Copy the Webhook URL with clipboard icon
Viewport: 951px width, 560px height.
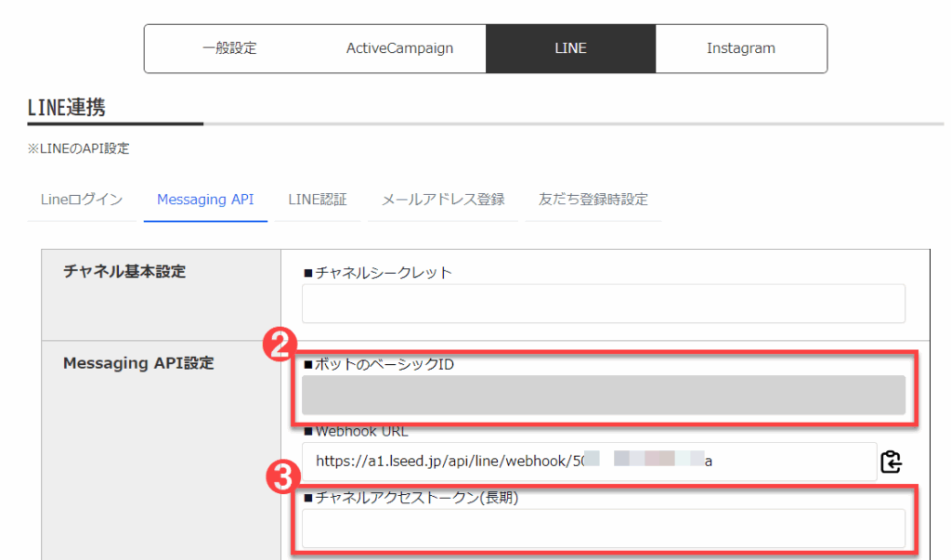(x=891, y=462)
